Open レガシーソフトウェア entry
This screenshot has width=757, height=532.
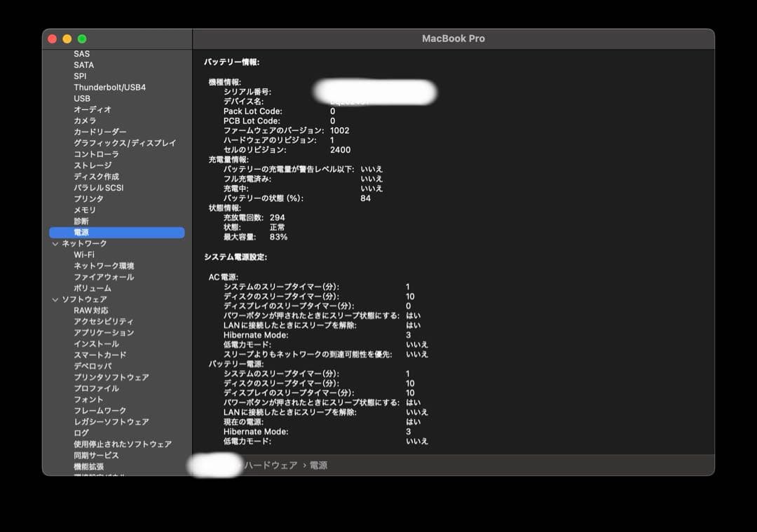(x=111, y=421)
